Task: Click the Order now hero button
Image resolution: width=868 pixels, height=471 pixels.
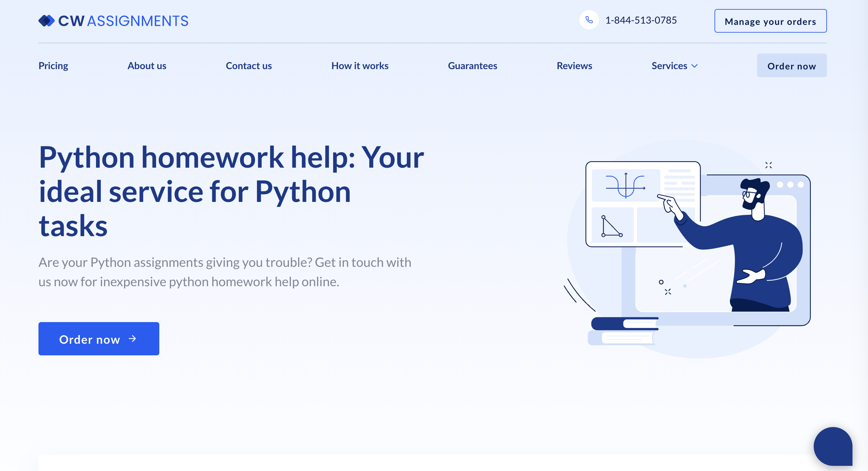Action: pyautogui.click(x=99, y=339)
